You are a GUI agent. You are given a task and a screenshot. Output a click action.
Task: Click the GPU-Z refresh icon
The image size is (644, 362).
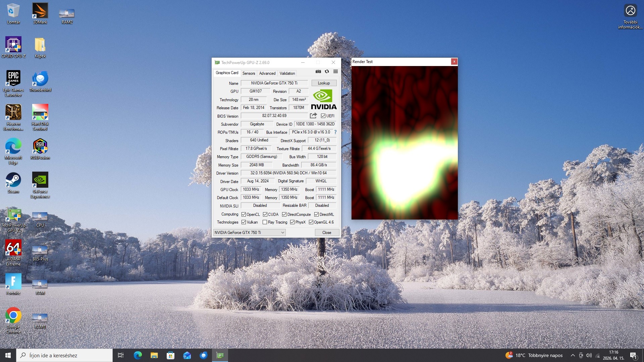point(327,72)
